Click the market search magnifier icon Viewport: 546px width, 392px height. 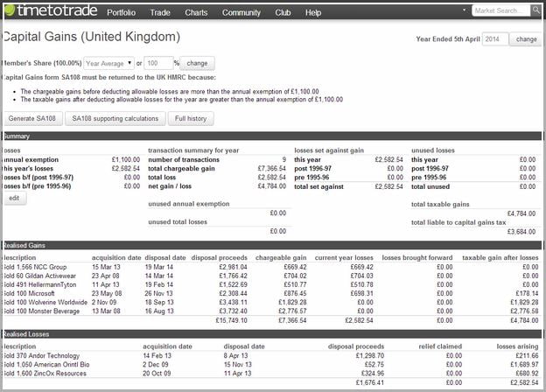click(x=535, y=10)
